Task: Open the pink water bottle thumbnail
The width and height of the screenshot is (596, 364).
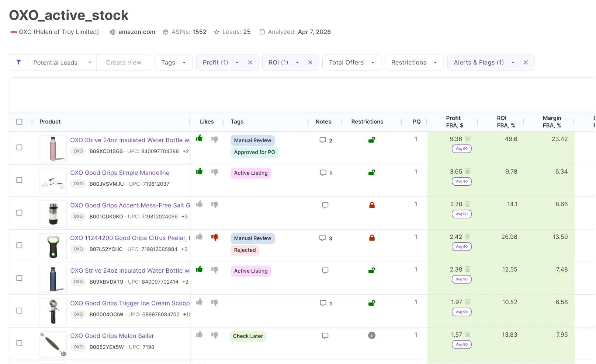Action: pos(53,148)
